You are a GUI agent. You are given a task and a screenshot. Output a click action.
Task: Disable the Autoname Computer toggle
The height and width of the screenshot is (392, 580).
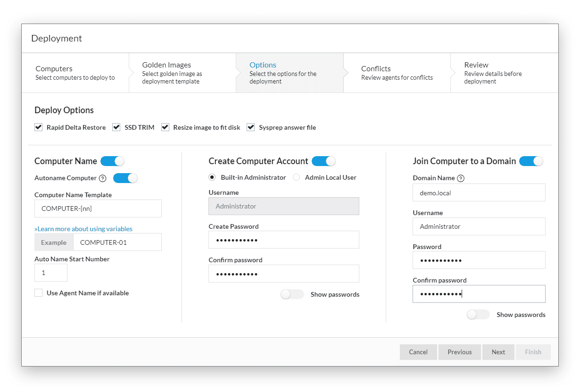click(125, 178)
